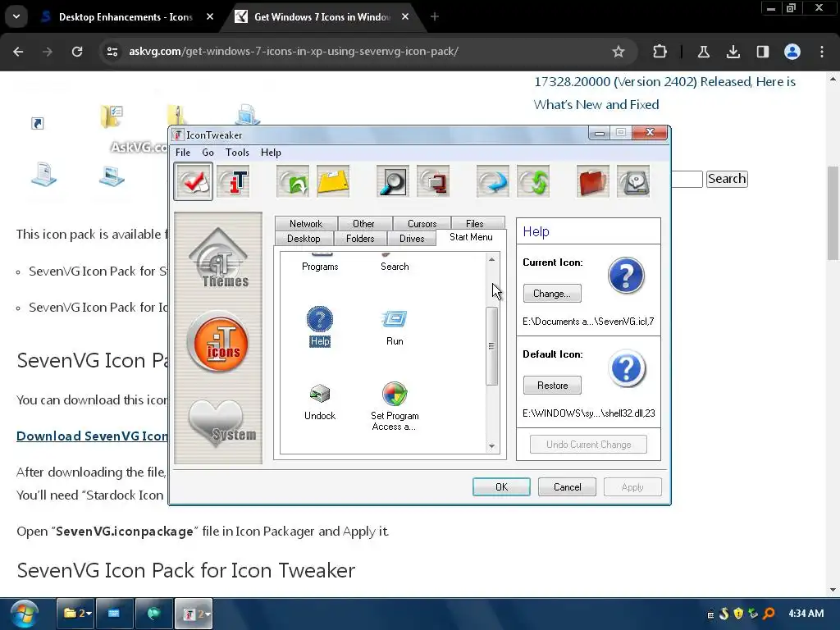The height and width of the screenshot is (630, 840).
Task: Click the Current Icon question mark preview
Action: tap(626, 276)
